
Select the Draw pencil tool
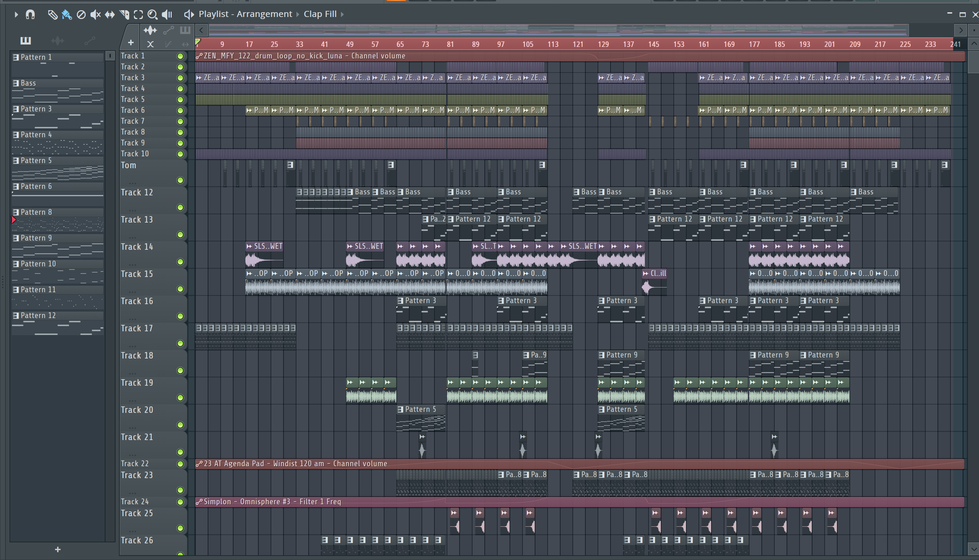point(52,15)
